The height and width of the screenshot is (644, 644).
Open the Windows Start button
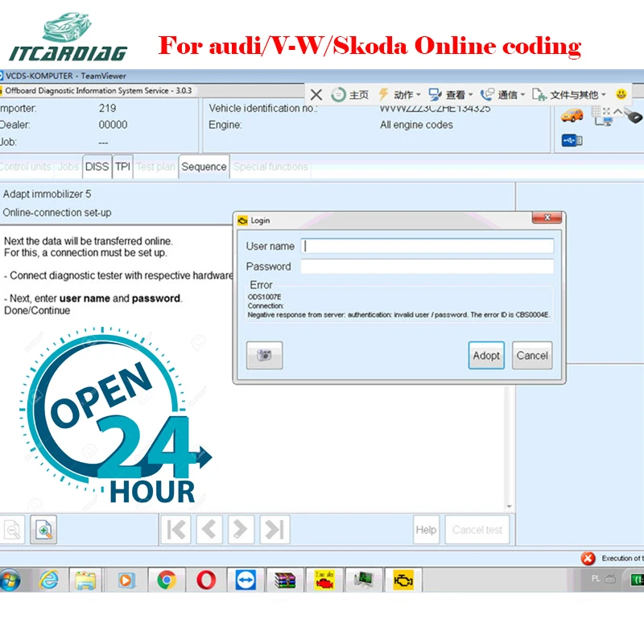point(10,580)
